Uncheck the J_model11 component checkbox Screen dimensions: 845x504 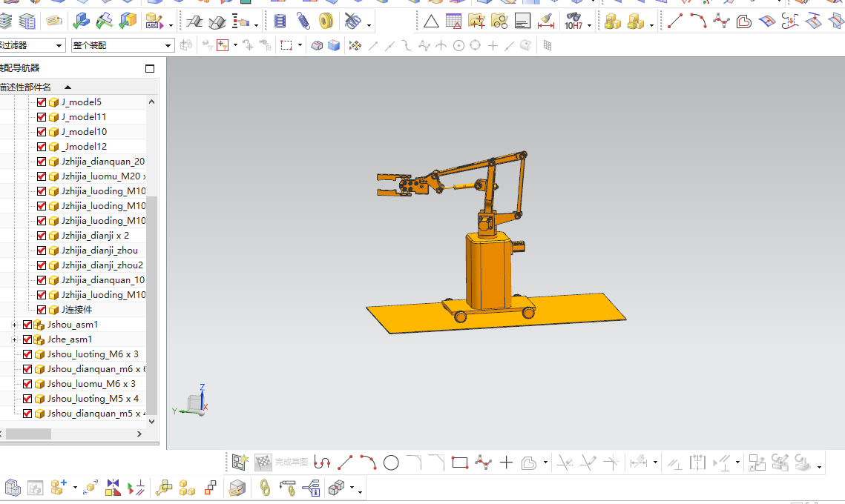click(x=42, y=117)
